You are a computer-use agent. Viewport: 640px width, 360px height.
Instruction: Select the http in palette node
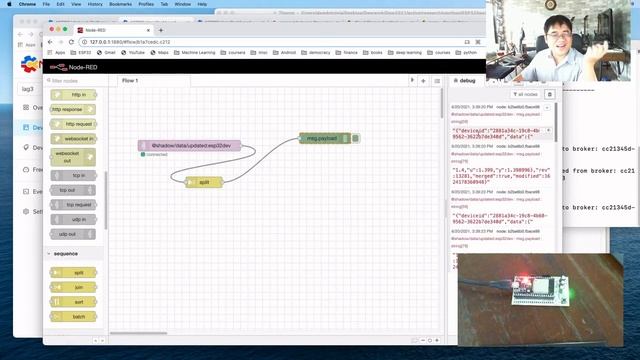[x=73, y=95]
